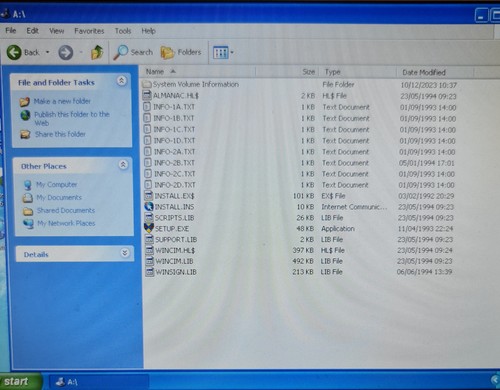
Task: Open the Search pane
Action: [x=133, y=52]
